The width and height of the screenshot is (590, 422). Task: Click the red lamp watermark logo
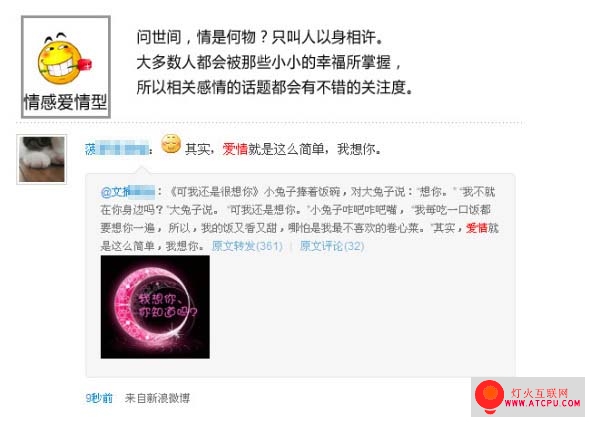point(489,396)
